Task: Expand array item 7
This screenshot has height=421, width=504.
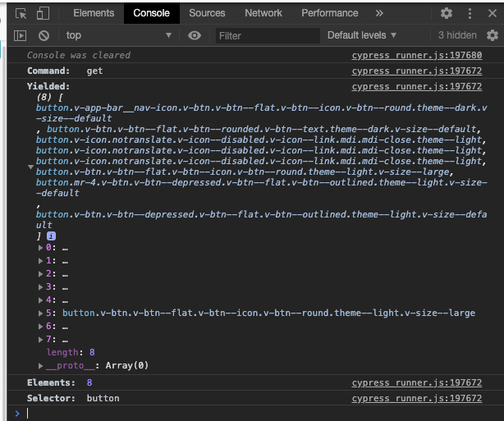Action: (40, 340)
